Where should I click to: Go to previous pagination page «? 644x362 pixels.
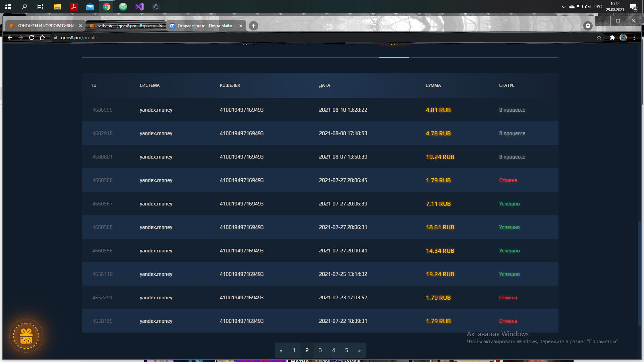(281, 350)
